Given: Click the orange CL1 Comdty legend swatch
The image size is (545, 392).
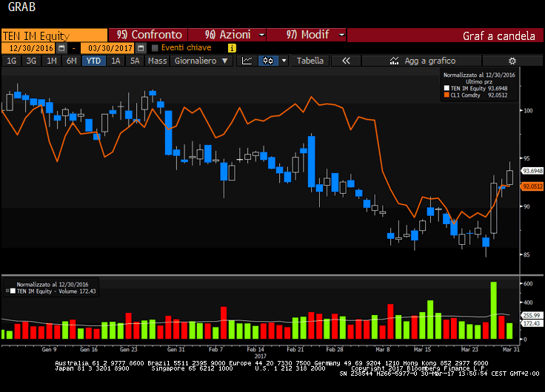Looking at the screenshot, I should (447, 95).
